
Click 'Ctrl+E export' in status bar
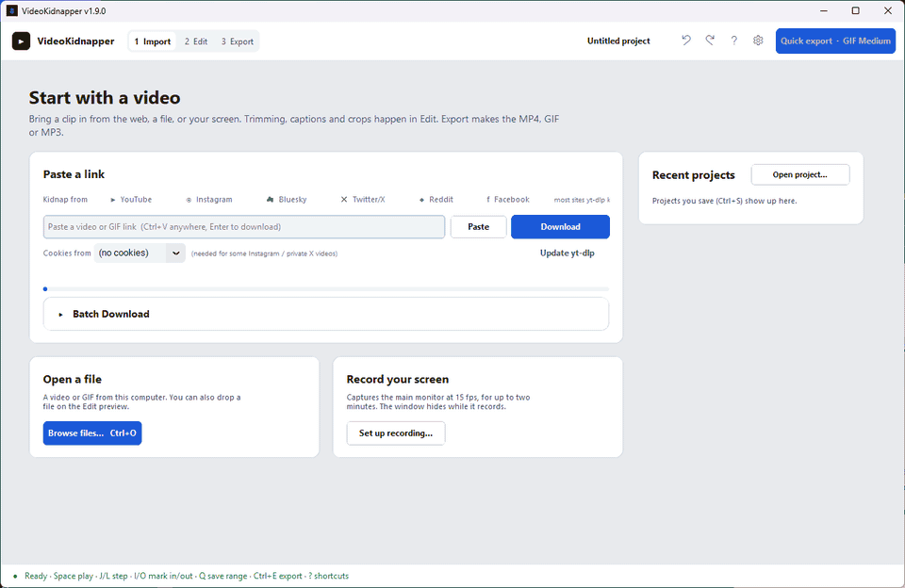(x=277, y=576)
